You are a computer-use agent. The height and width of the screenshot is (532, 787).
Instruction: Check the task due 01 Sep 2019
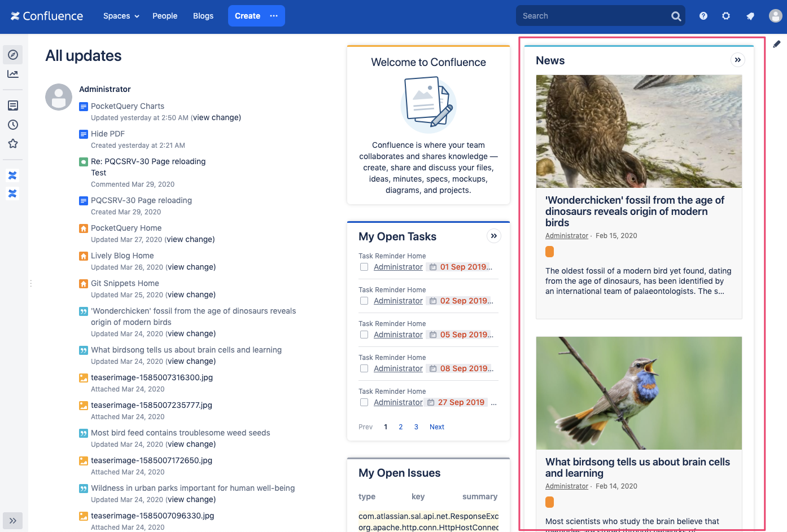[364, 267]
